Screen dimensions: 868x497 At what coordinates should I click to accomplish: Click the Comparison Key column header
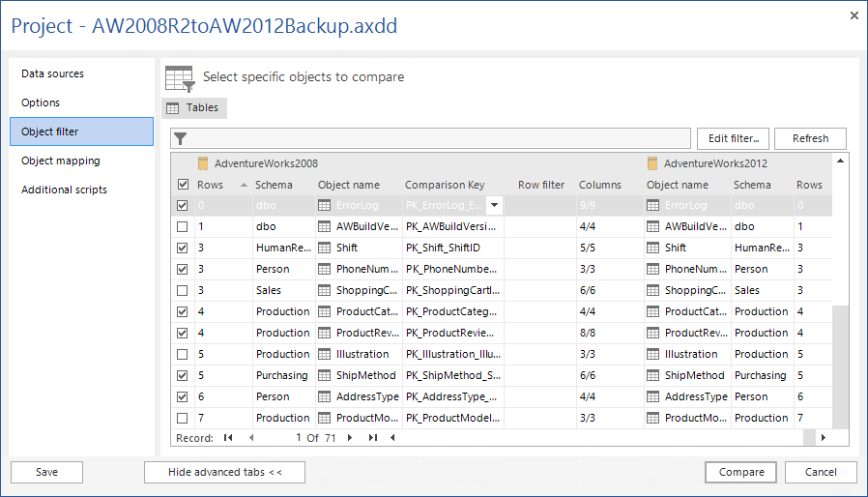coord(445,185)
